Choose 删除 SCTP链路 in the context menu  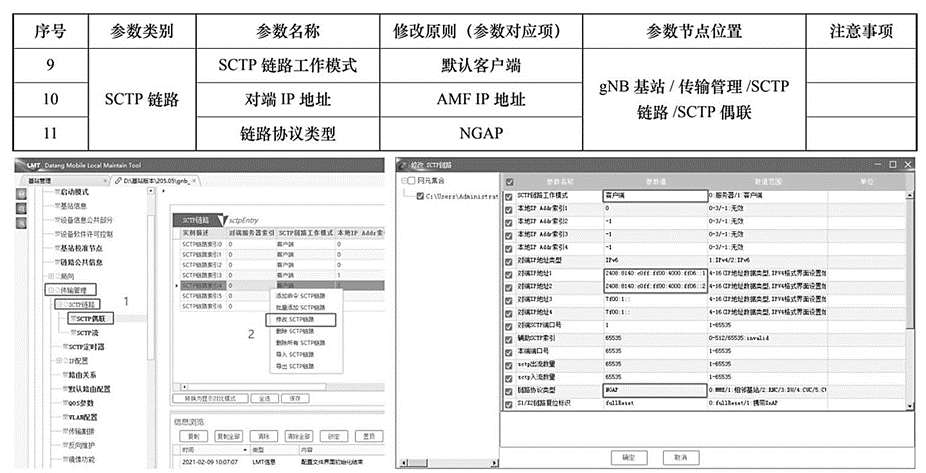coord(301,331)
